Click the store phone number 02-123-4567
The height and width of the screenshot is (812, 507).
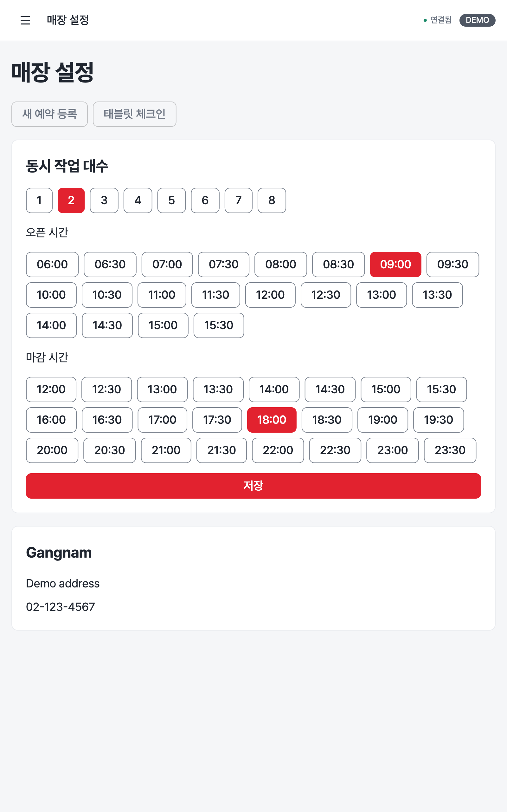tap(60, 607)
